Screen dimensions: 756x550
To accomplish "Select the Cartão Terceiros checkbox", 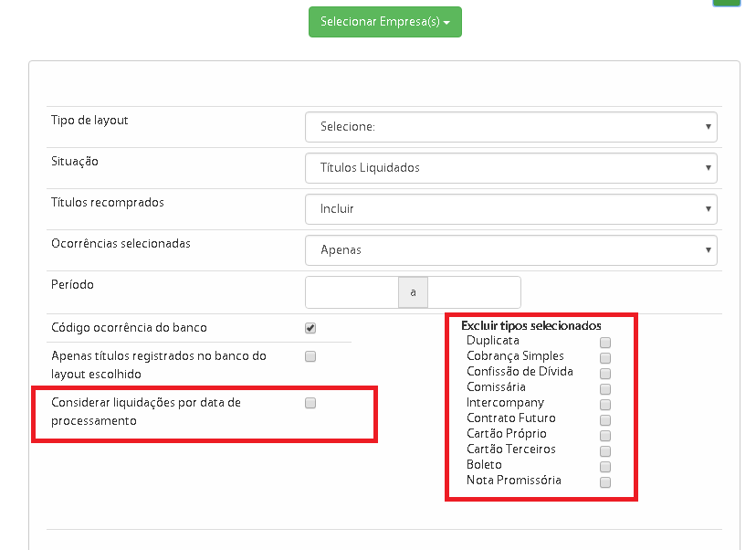I will (x=605, y=451).
